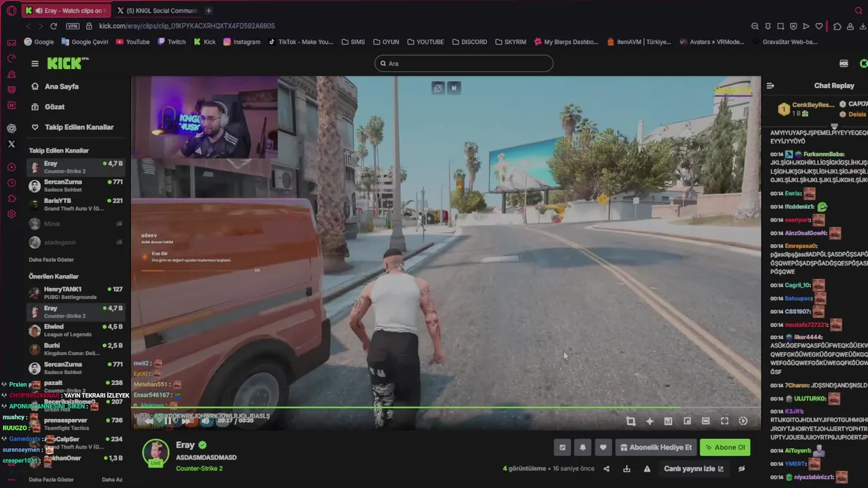
Task: Open My Blerps Dashboard bookmark
Action: 566,42
